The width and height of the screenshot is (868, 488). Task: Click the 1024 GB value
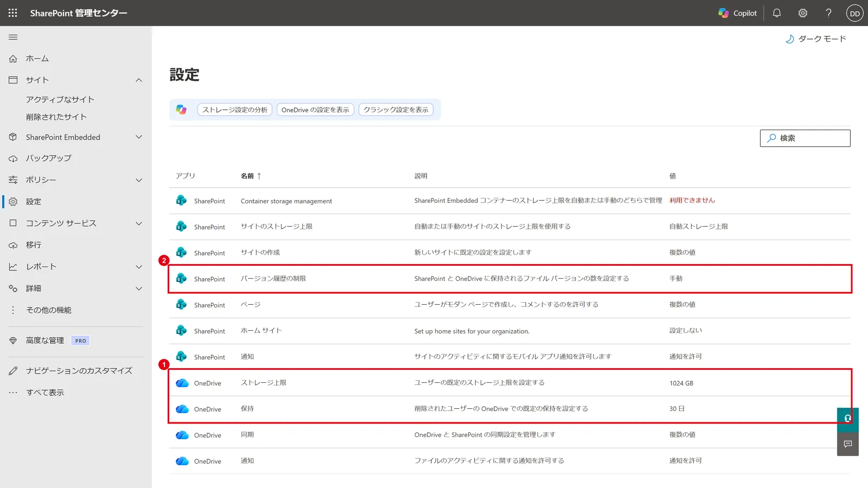(x=681, y=383)
